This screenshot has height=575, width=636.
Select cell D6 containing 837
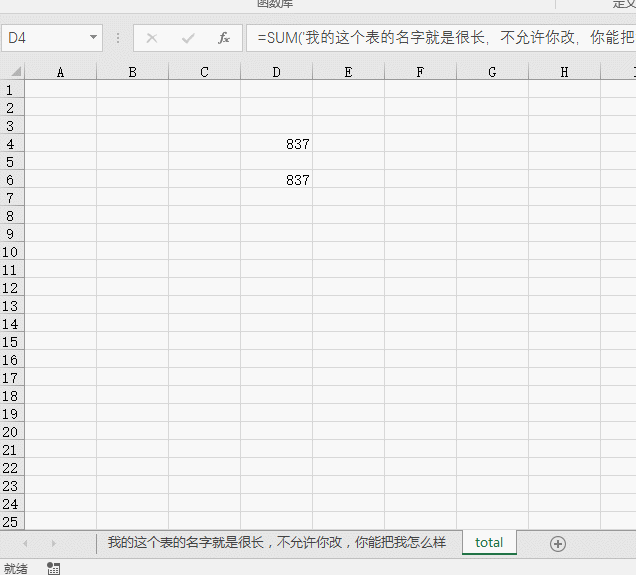point(277,180)
